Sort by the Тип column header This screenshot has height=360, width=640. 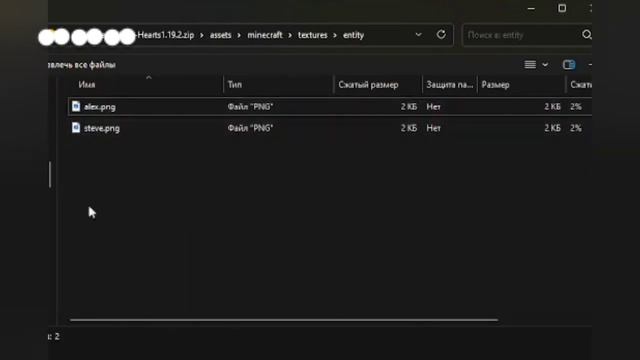(235, 84)
